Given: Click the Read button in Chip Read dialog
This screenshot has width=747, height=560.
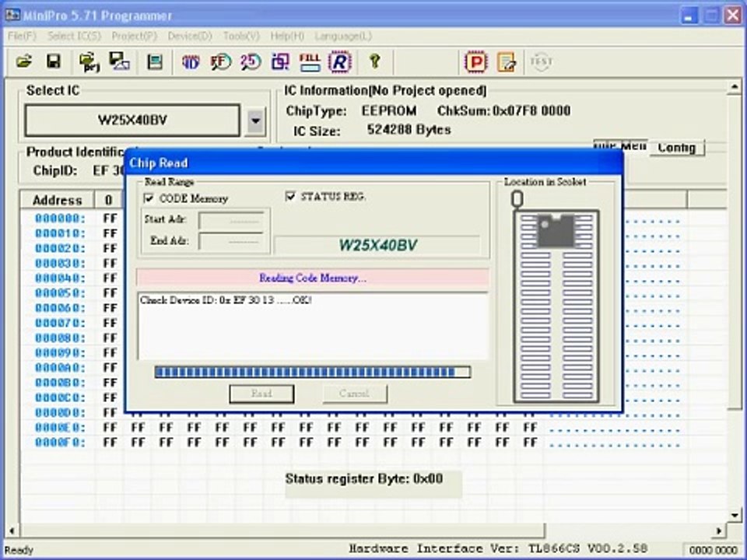Looking at the screenshot, I should click(261, 394).
